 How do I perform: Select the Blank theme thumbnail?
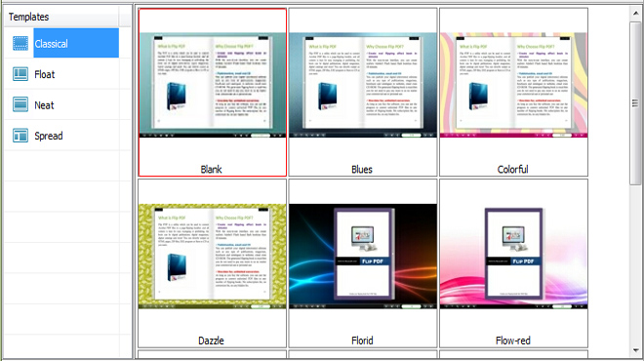[213, 93]
